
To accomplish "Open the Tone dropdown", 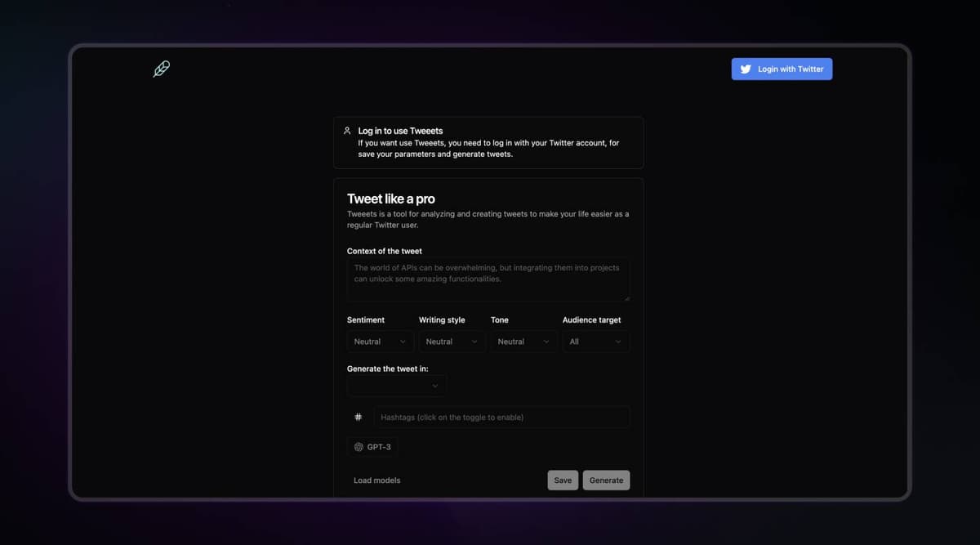I will tap(523, 341).
